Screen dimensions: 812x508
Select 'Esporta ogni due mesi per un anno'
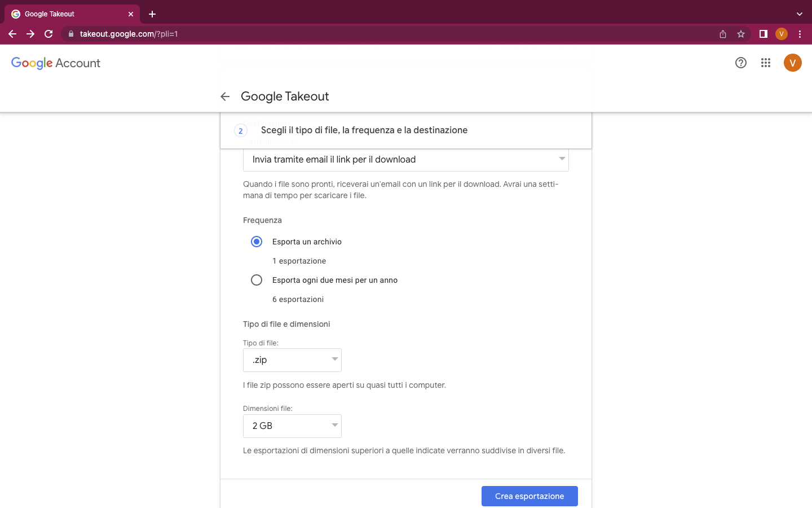(257, 279)
